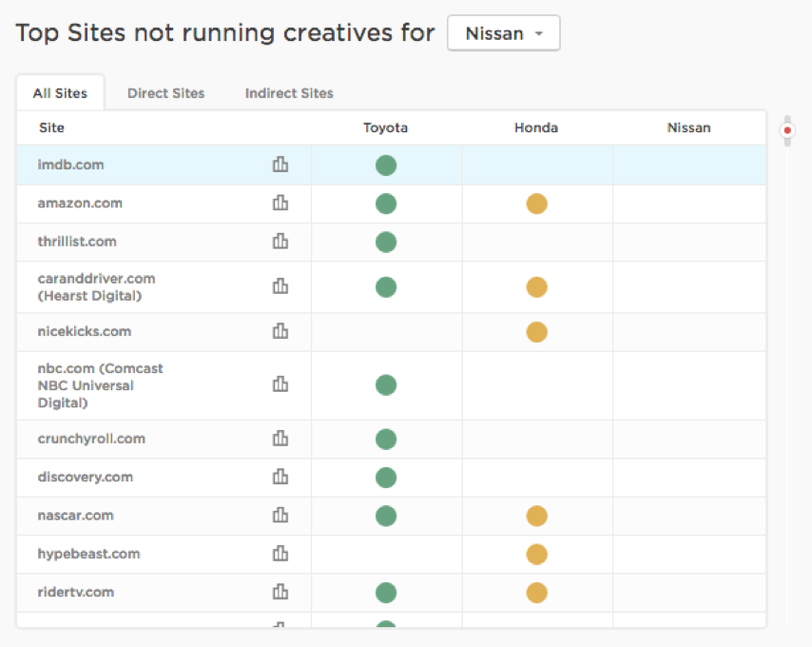The height and width of the screenshot is (647, 812).
Task: Select the Toyota green dot for nascar.com
Action: pos(386,515)
